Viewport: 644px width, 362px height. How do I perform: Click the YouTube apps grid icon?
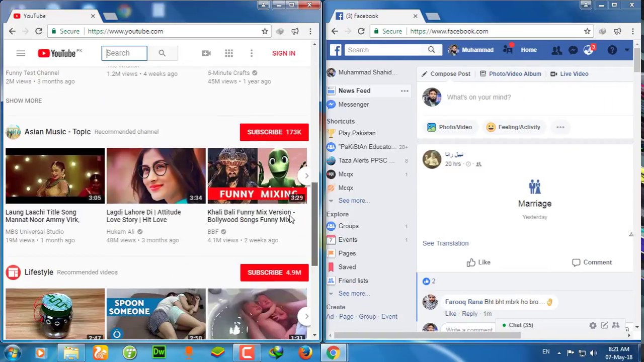(229, 53)
